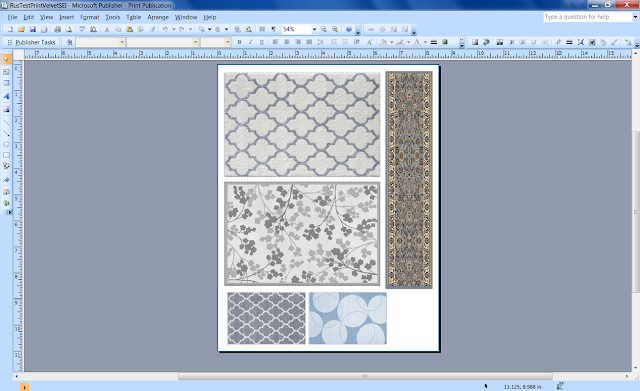This screenshot has height=391, width=640.
Task: Expand the Fill Color dropdown arrow
Action: click(391, 42)
